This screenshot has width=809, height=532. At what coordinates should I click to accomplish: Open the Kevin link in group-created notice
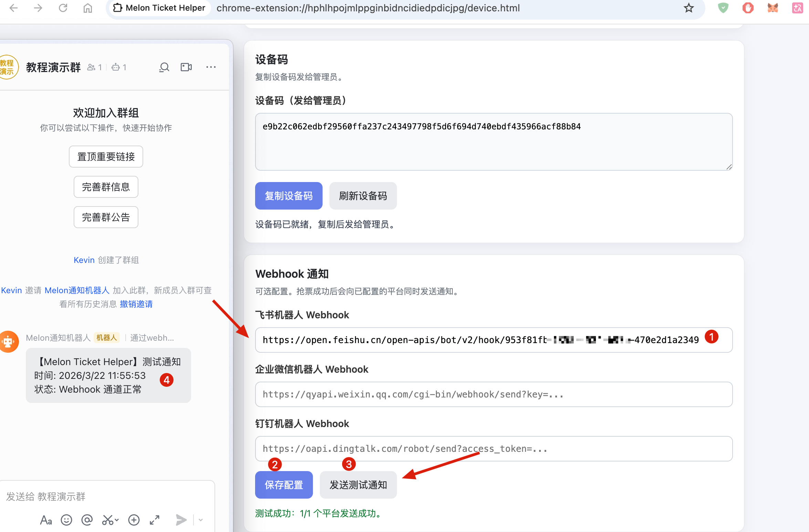click(84, 260)
